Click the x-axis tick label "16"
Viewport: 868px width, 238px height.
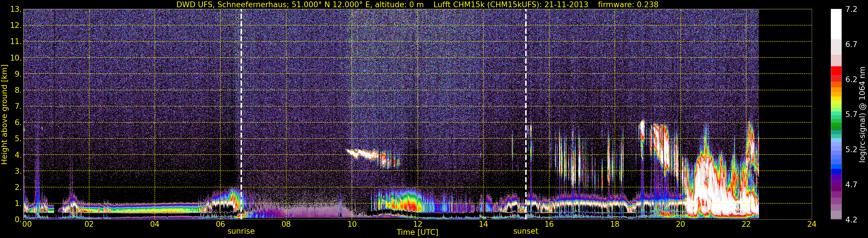[549, 224]
